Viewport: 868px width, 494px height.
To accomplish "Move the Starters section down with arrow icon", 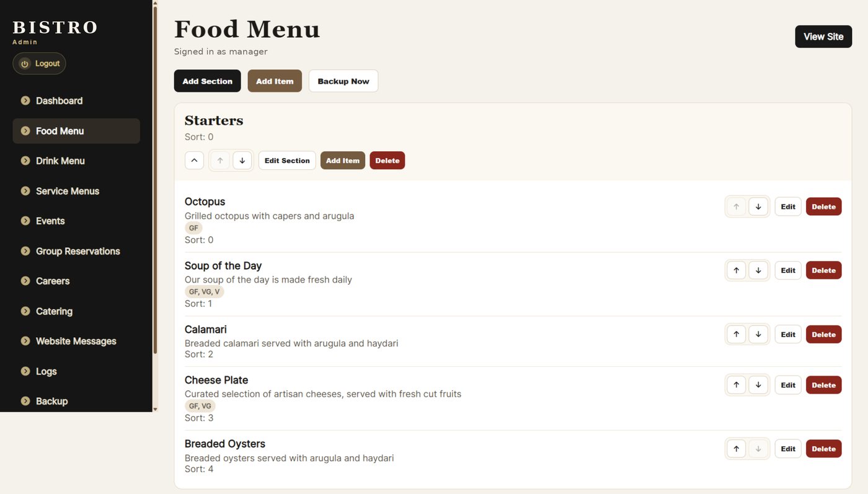I will tap(242, 161).
